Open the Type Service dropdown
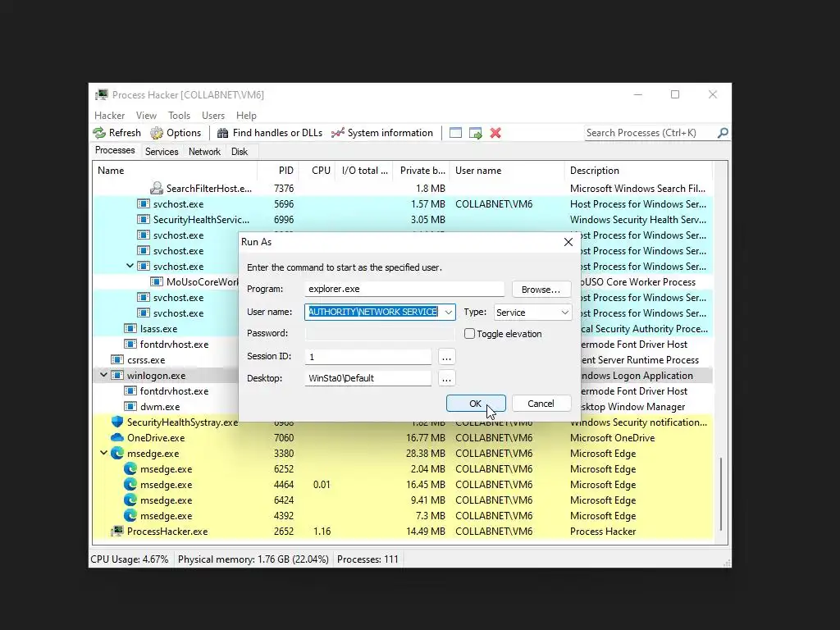 click(532, 313)
